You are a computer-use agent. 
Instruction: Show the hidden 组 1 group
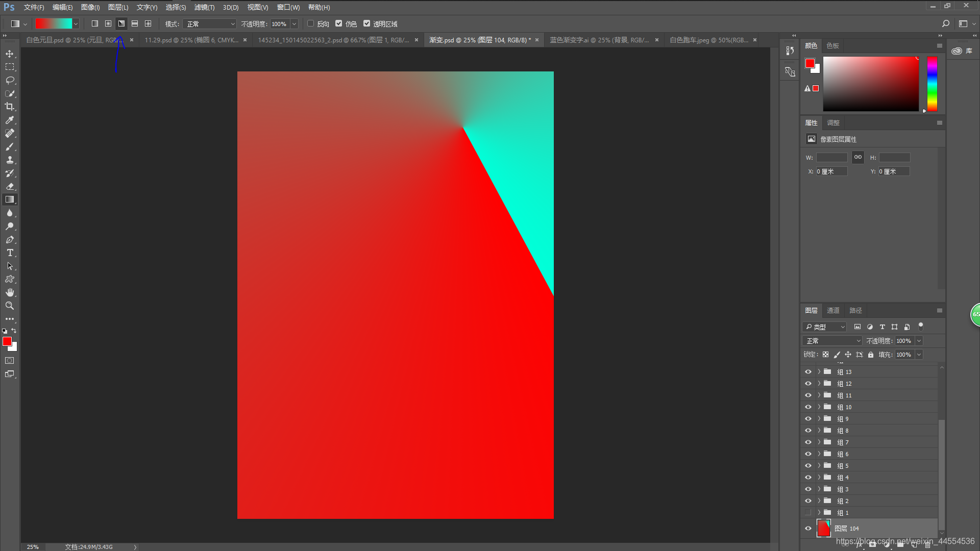[x=808, y=513]
